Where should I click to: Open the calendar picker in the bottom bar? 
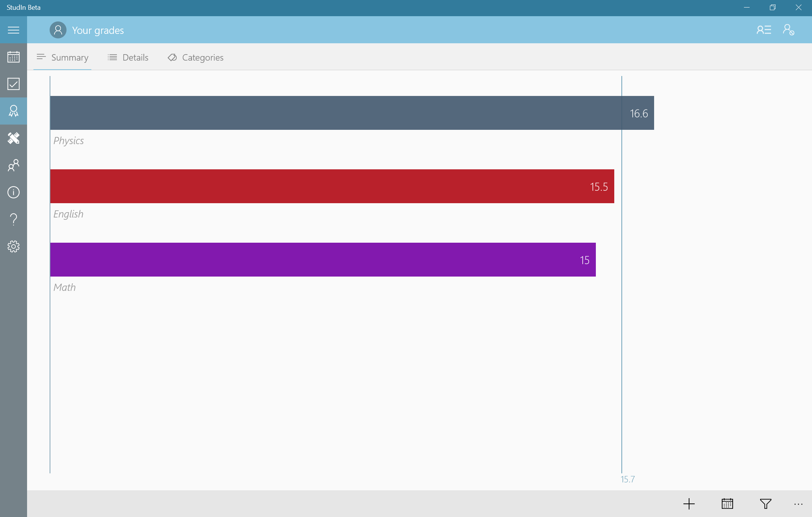coord(727,503)
